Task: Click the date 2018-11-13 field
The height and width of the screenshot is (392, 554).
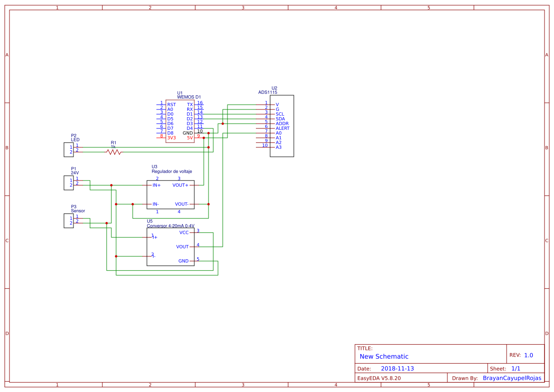Action: 398,368
